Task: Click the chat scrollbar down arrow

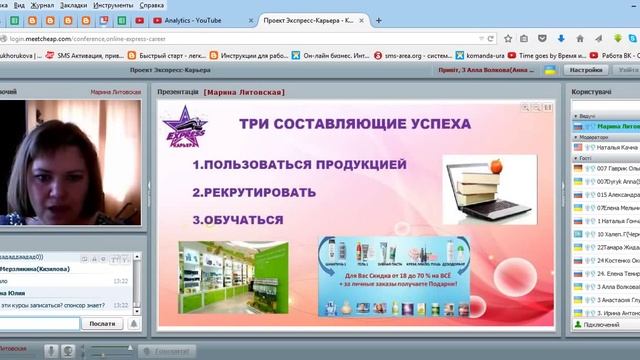Action: pyautogui.click(x=137, y=311)
